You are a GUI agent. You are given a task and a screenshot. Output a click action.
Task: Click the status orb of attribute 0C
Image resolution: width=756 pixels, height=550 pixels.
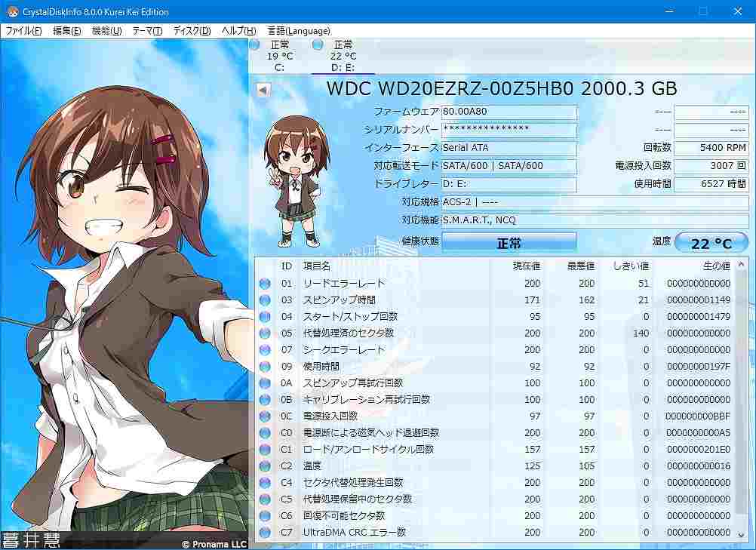265,416
